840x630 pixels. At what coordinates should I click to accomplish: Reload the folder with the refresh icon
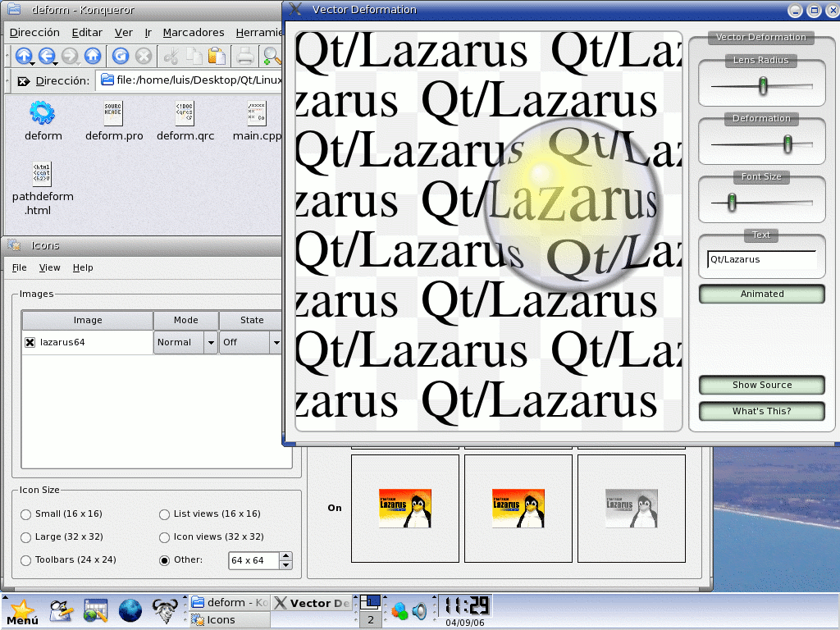pos(121,56)
